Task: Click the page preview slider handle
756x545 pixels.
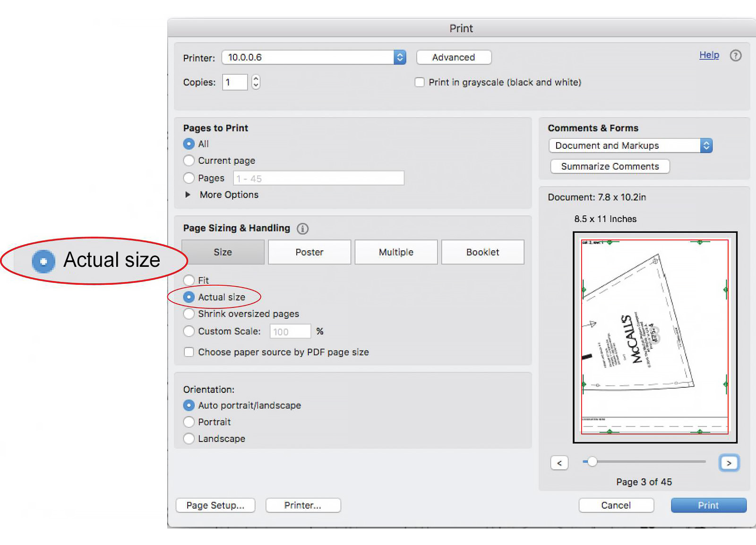Action: [592, 462]
